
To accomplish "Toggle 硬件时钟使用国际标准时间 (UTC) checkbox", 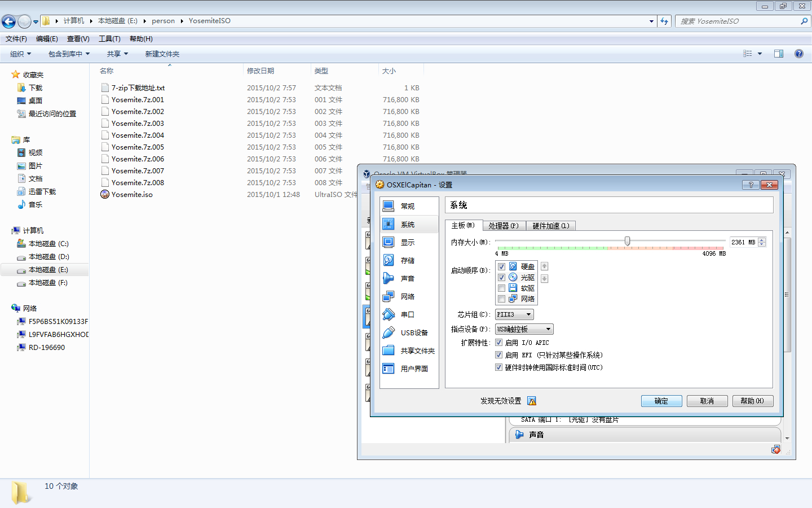I will point(498,367).
